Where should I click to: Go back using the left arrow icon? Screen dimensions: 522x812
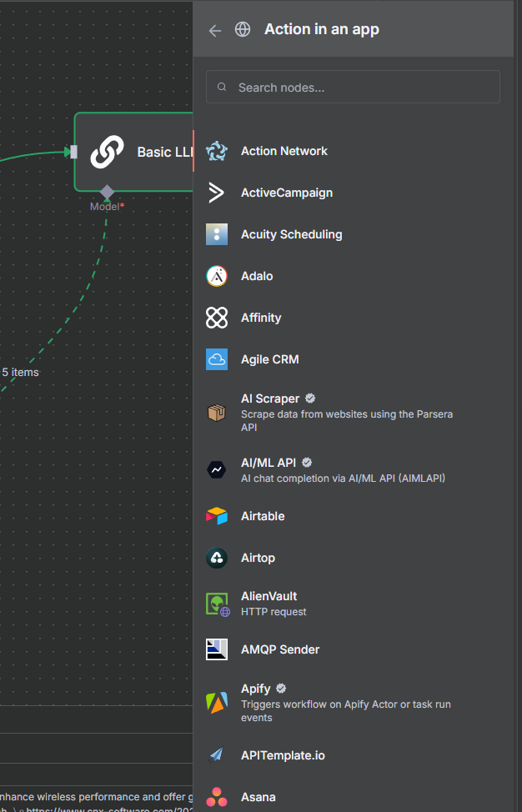point(215,31)
